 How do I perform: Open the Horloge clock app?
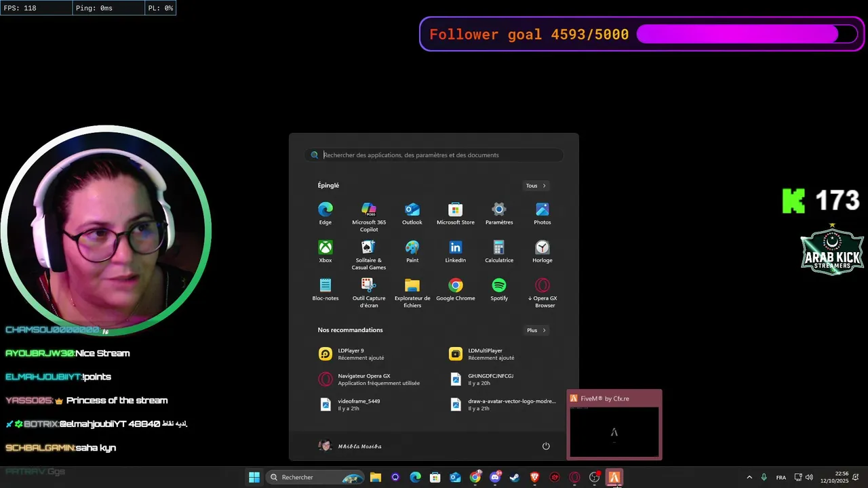click(542, 251)
